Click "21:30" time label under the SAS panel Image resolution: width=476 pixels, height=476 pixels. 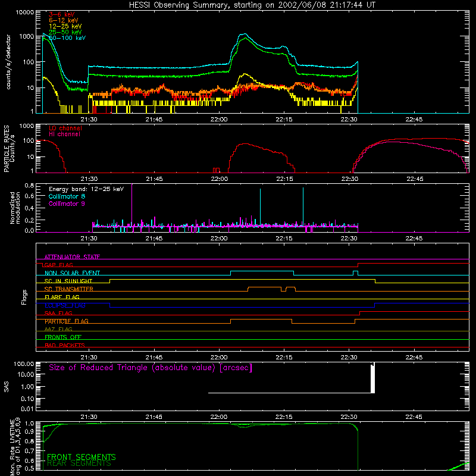[x=89, y=417]
